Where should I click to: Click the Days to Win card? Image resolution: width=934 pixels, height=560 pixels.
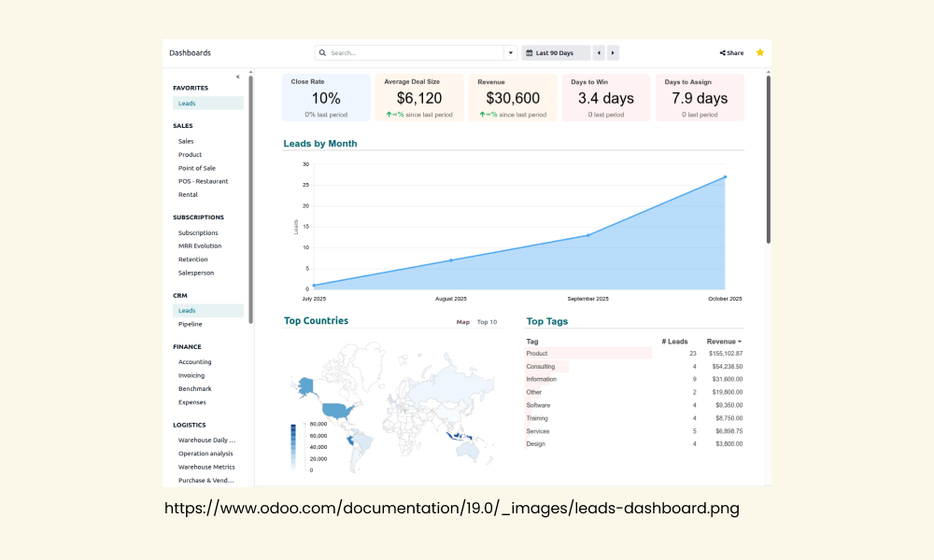(606, 98)
